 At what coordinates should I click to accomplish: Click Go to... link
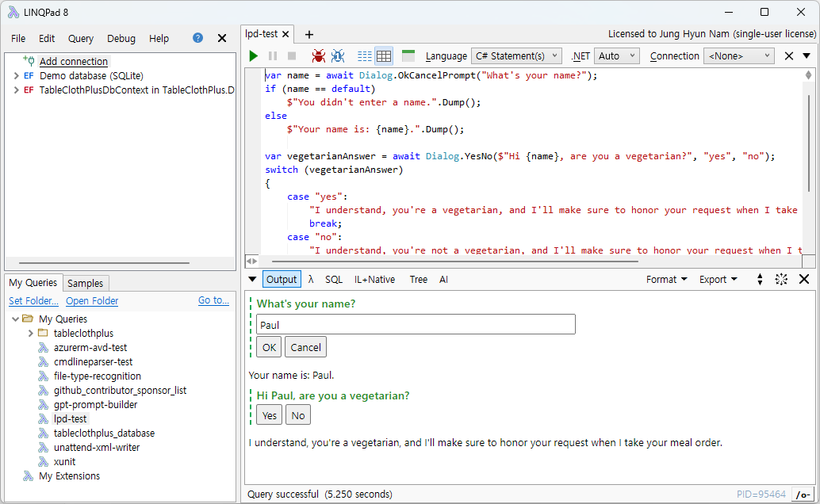213,300
